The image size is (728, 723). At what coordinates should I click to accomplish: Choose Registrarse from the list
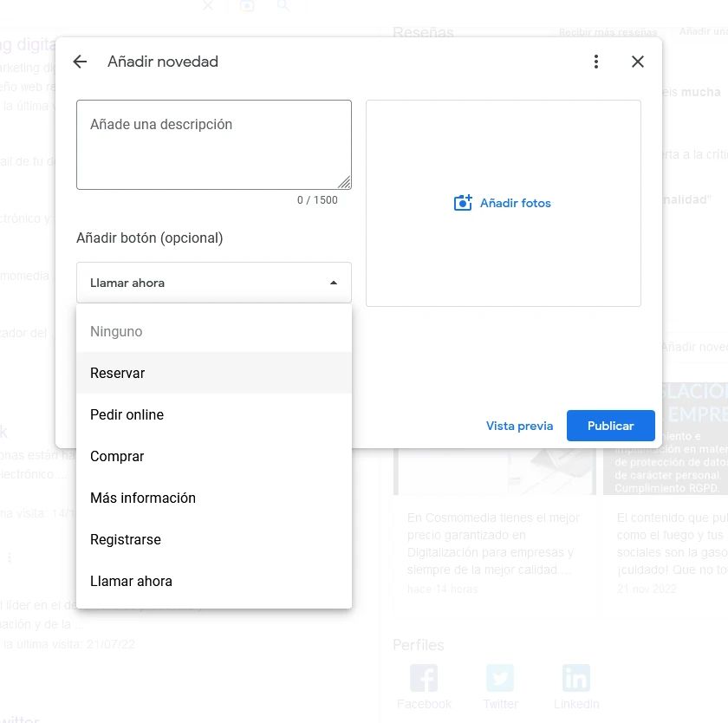coord(126,539)
